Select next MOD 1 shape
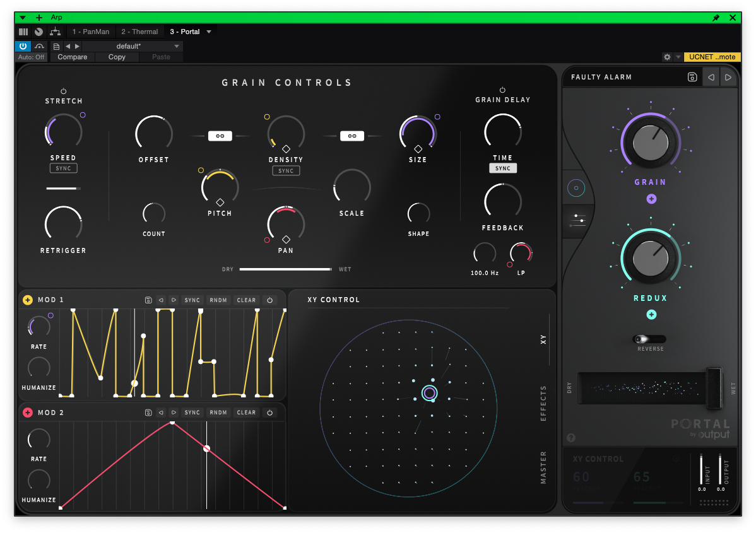The height and width of the screenshot is (533, 756). [x=174, y=300]
